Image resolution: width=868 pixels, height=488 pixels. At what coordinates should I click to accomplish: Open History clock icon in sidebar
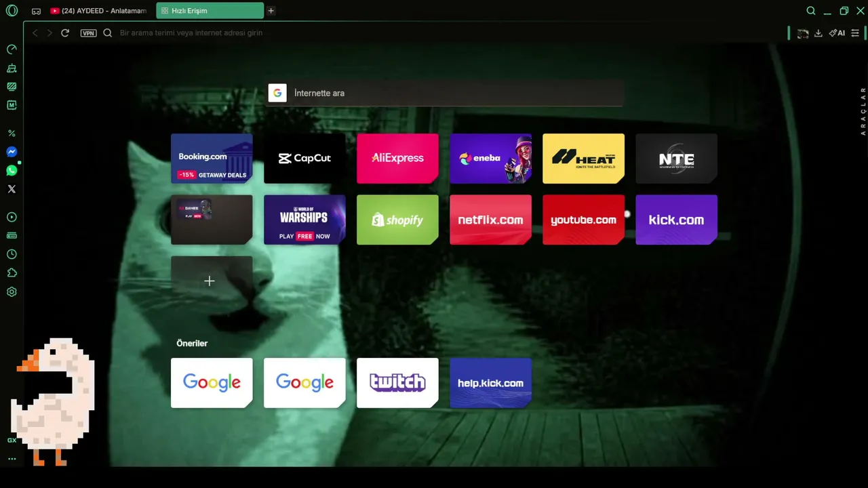click(x=12, y=254)
